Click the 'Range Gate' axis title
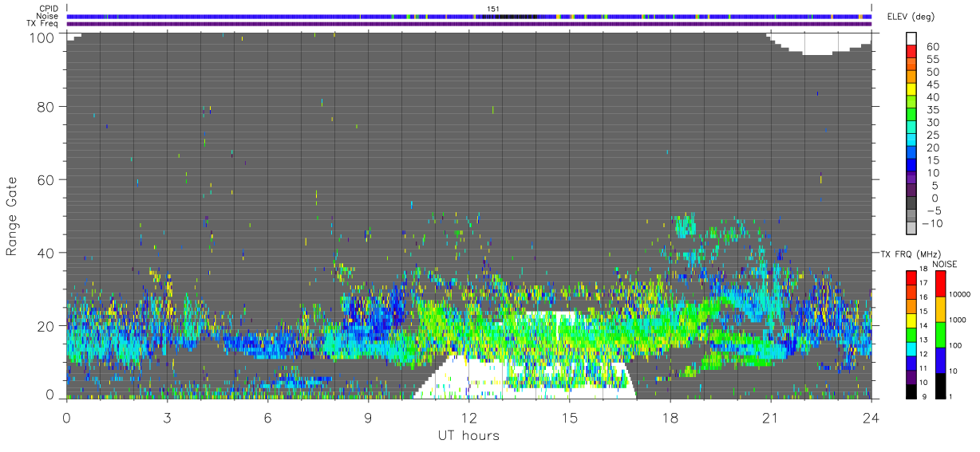The width and height of the screenshot is (980, 452). [x=12, y=215]
